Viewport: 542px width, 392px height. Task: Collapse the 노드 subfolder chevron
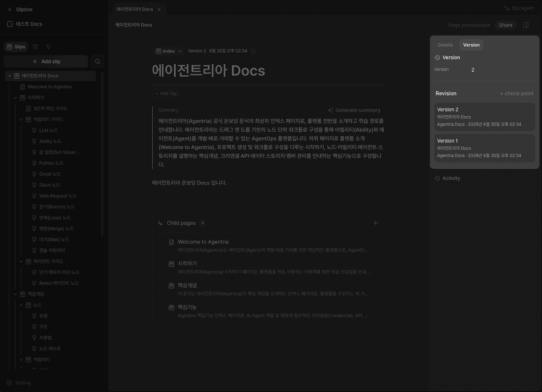coord(21,305)
